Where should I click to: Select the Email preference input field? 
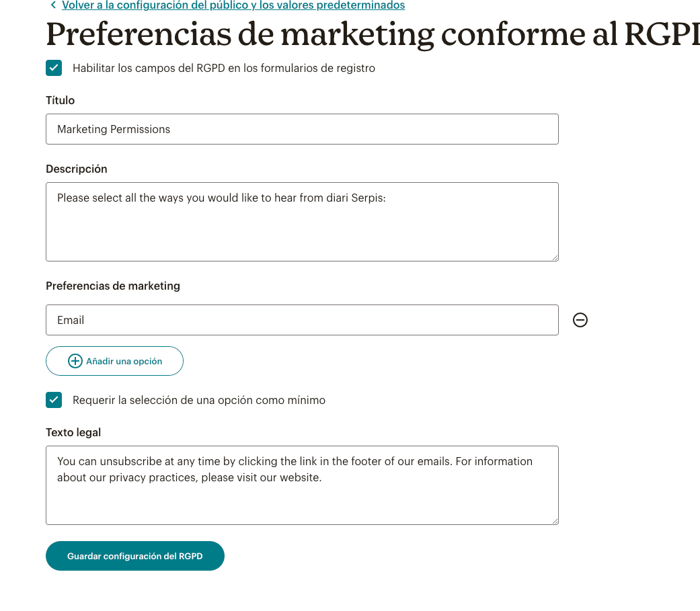pyautogui.click(x=302, y=320)
